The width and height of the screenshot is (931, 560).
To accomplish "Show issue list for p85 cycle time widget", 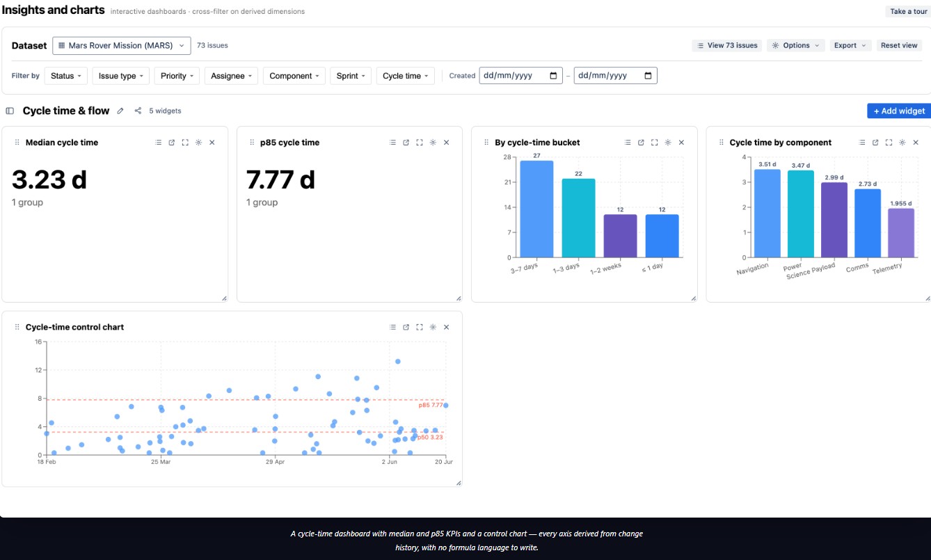I will coord(393,143).
